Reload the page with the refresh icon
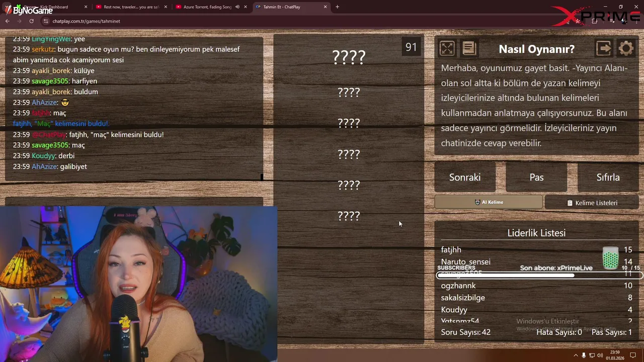Viewport: 644px width, 362px height. (31, 21)
